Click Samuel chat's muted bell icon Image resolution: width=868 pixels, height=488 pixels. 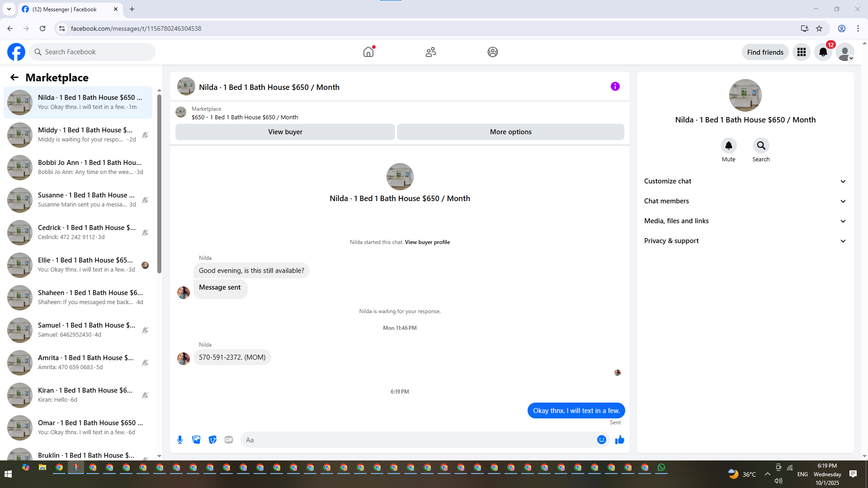(x=145, y=330)
